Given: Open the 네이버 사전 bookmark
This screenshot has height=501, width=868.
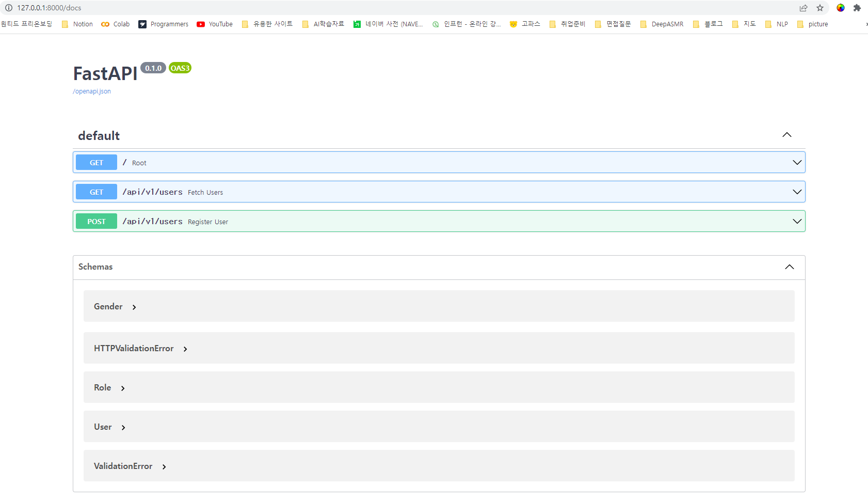Looking at the screenshot, I should (388, 24).
